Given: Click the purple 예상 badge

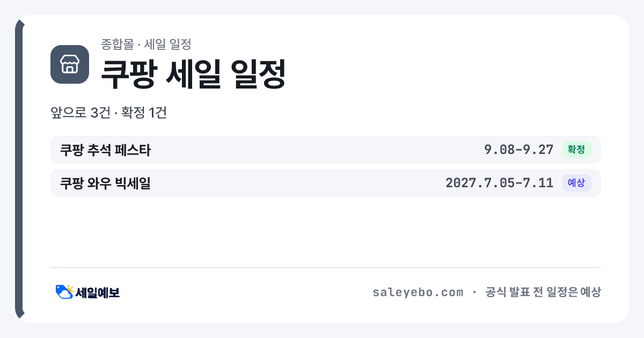Looking at the screenshot, I should coord(576,183).
